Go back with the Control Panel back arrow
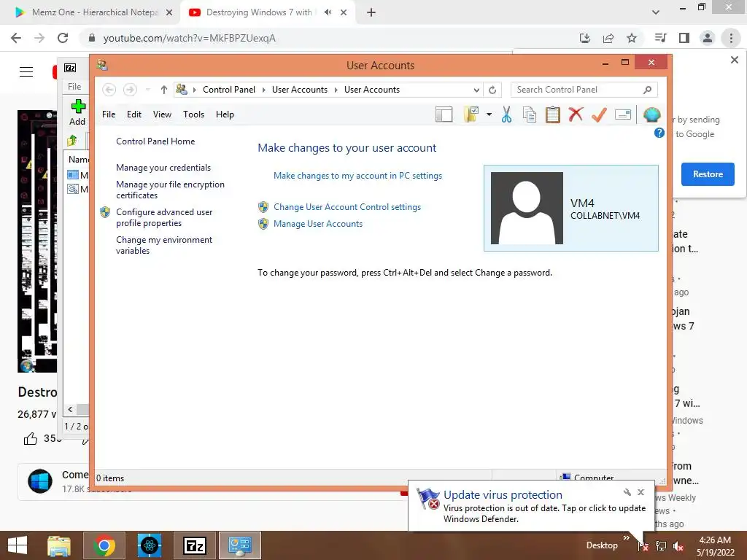Screen dimensions: 747x560 click(109, 90)
